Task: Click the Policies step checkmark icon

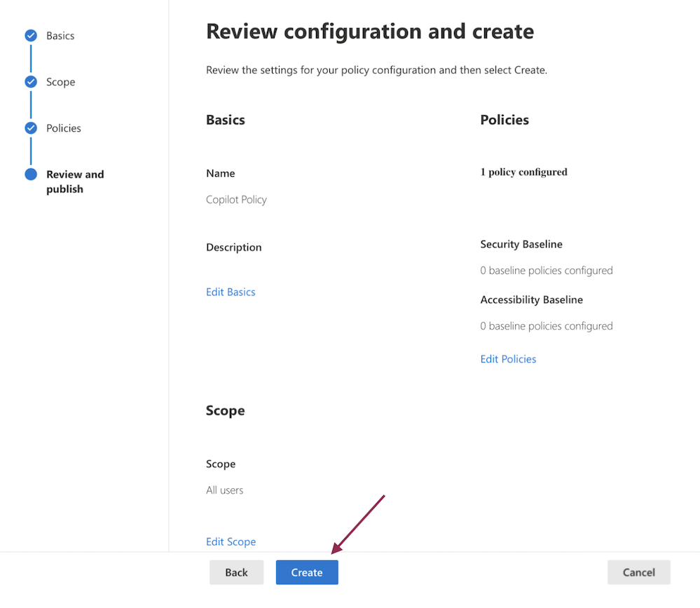Action: pos(31,128)
